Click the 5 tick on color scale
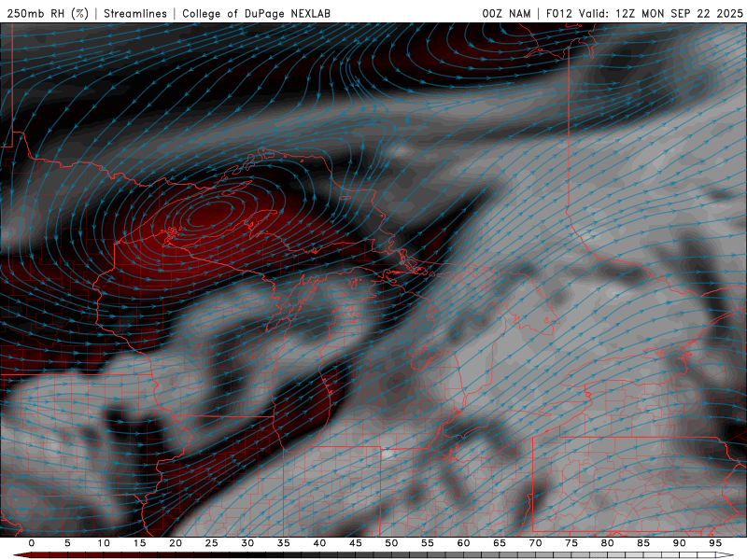The height and width of the screenshot is (560, 747). click(67, 543)
